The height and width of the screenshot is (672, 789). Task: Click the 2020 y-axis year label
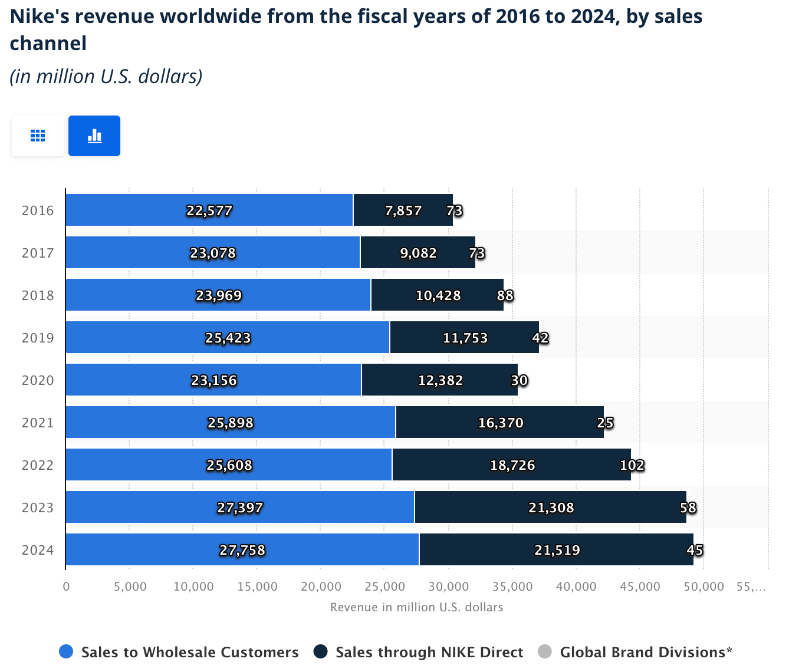click(x=38, y=380)
